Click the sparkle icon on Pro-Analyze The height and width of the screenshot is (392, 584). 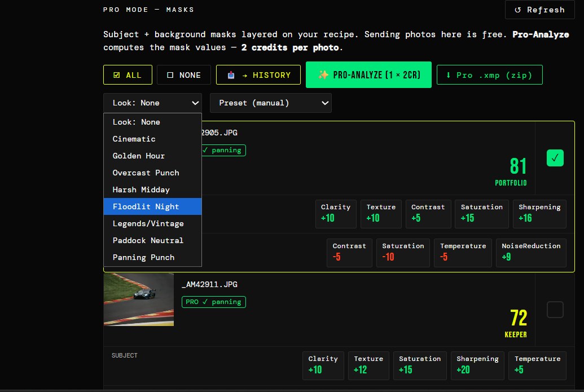pos(323,75)
